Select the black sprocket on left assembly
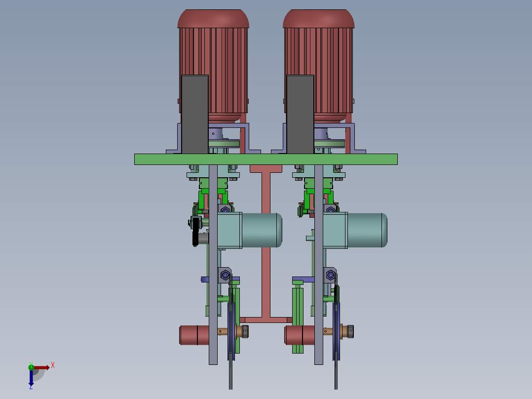This screenshot has width=532, height=399. (x=195, y=232)
